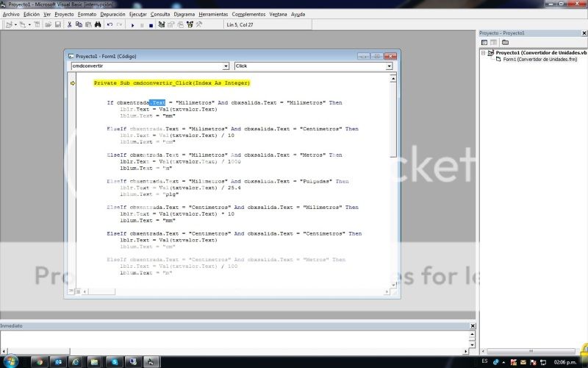588x368 pixels.
Task: Open the Properties Window toolbar icon
Action: point(171,25)
